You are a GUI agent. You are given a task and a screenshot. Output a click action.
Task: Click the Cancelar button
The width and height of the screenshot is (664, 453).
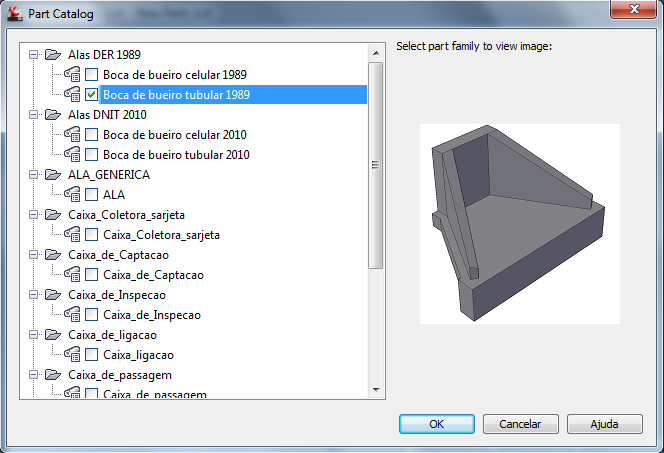520,424
